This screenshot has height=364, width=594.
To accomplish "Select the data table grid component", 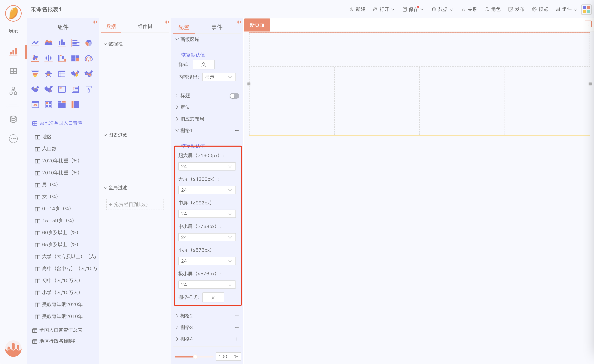I will (x=62, y=74).
